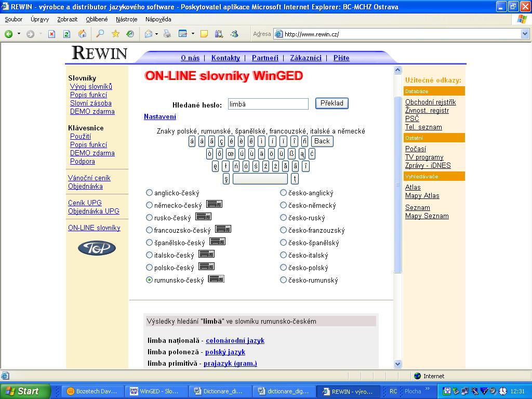Image resolution: width=532 pixels, height=399 pixels.
Task: Open the Search magnifier in the toolbar
Action: 100,34
